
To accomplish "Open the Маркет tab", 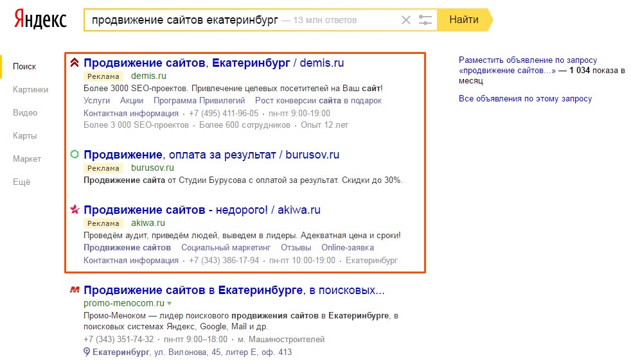I will point(27,159).
